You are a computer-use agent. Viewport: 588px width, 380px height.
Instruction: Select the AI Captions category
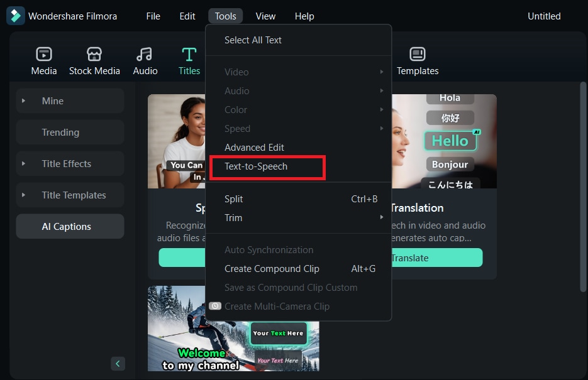coord(70,227)
